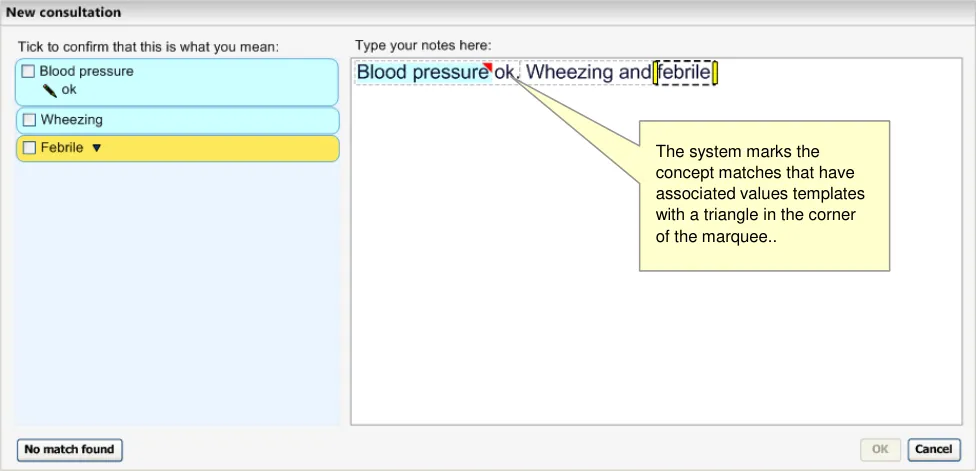
Task: Select the yellow Febrile concept row
Action: (x=200, y=148)
